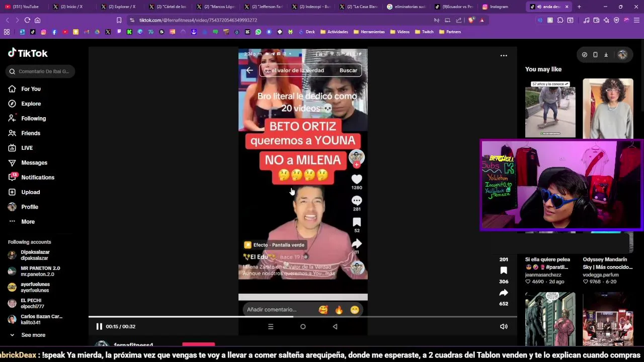Open the Twitch bookmarks folder
Viewport: 644px width, 362px height.
coord(424,32)
